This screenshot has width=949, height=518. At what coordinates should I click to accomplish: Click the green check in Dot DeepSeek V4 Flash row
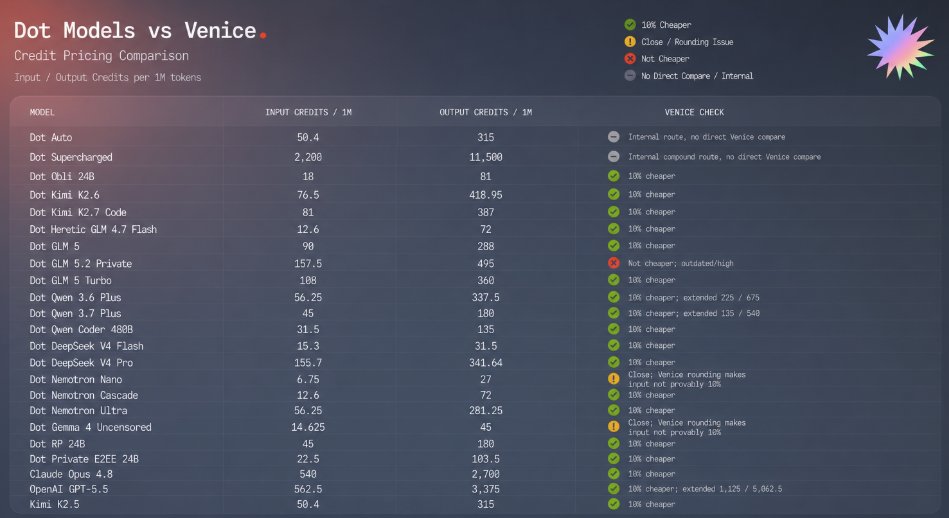click(x=614, y=346)
